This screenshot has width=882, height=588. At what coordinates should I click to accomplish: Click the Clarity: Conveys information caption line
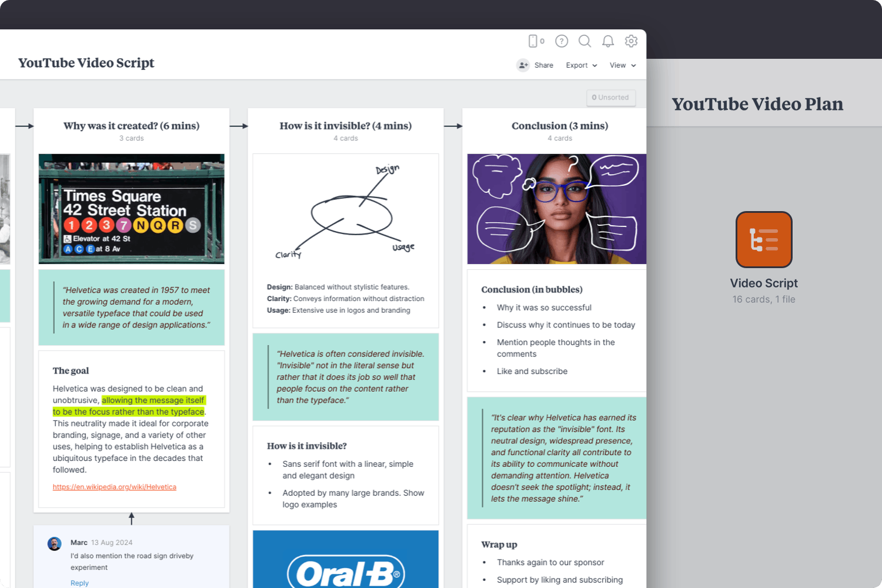tap(346, 299)
